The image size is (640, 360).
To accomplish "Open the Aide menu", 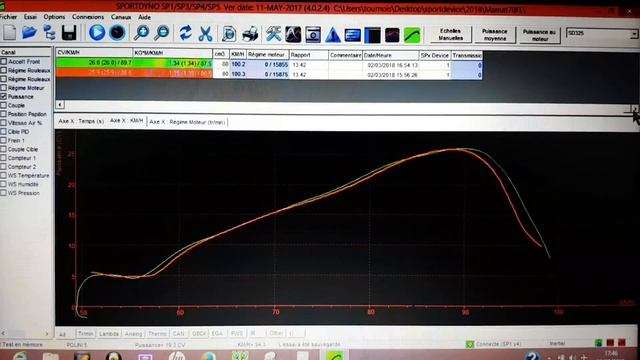I will point(144,17).
